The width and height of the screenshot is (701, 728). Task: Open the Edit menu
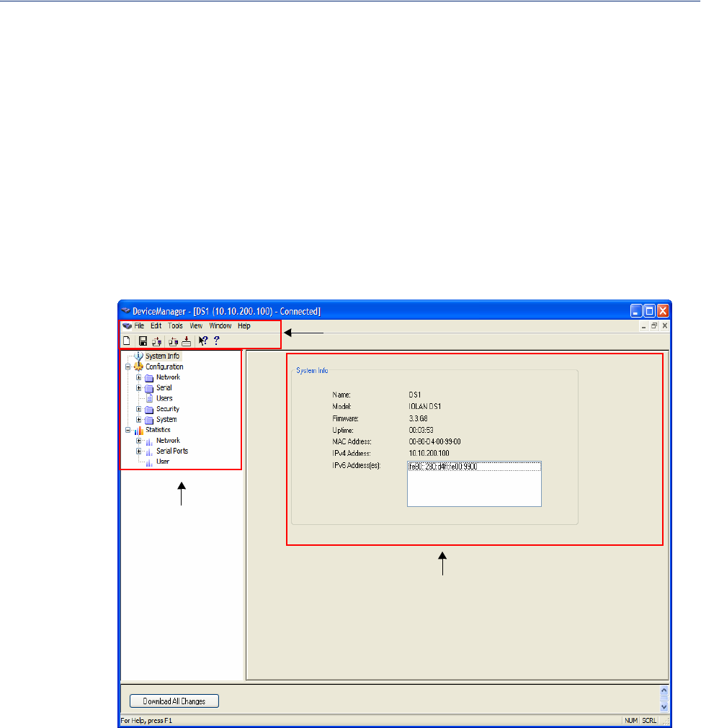[156, 326]
